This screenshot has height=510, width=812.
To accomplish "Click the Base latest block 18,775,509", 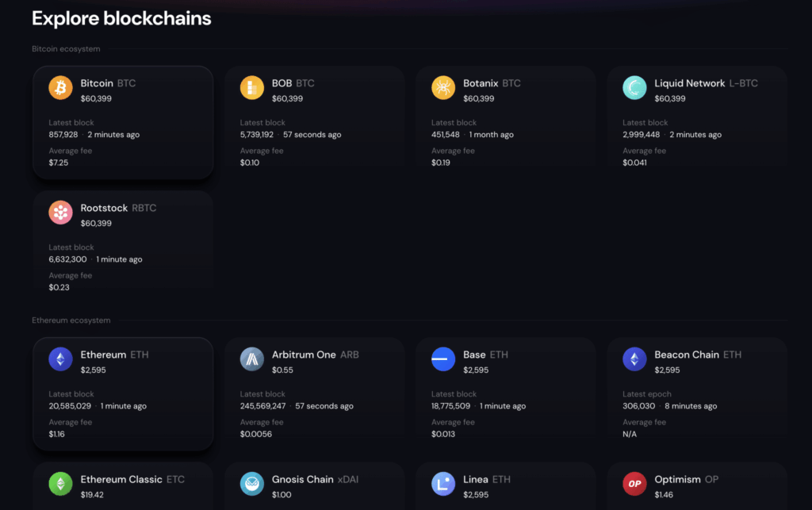I will [450, 405].
